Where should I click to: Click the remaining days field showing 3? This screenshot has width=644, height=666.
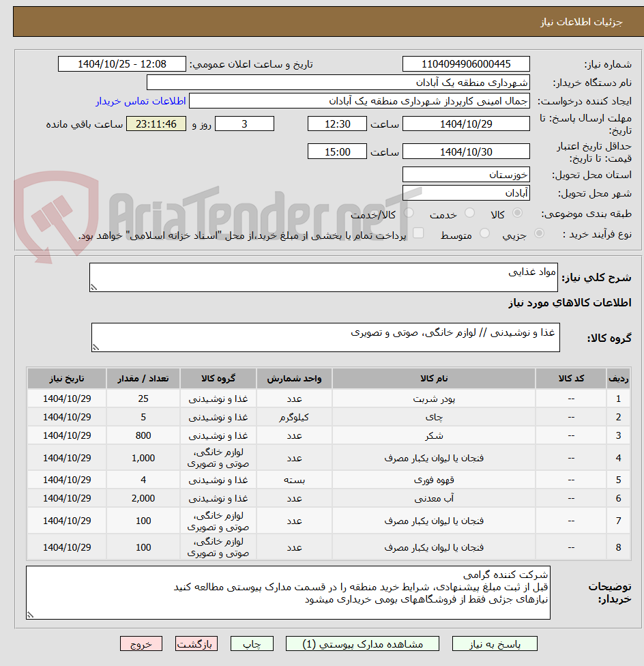pos(244,124)
